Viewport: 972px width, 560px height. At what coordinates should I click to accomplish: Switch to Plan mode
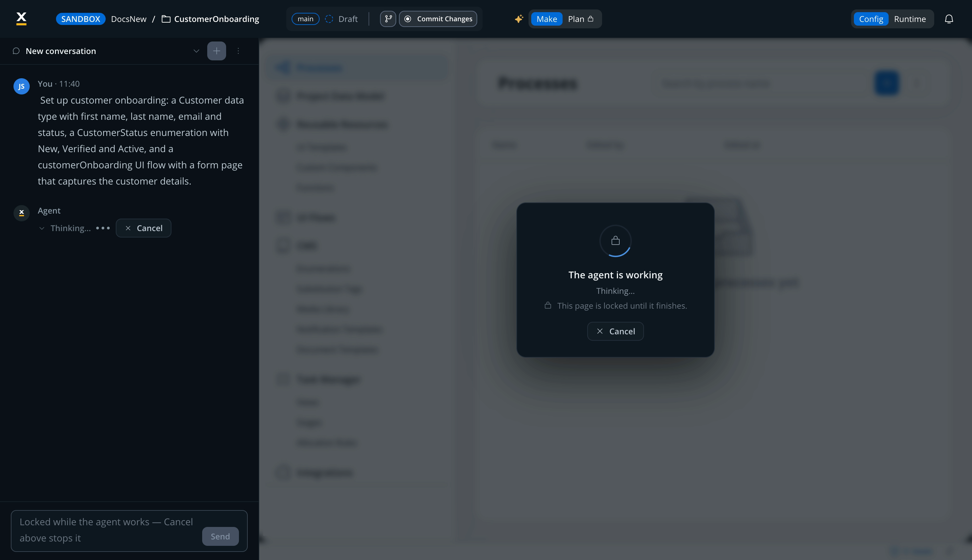(x=580, y=19)
